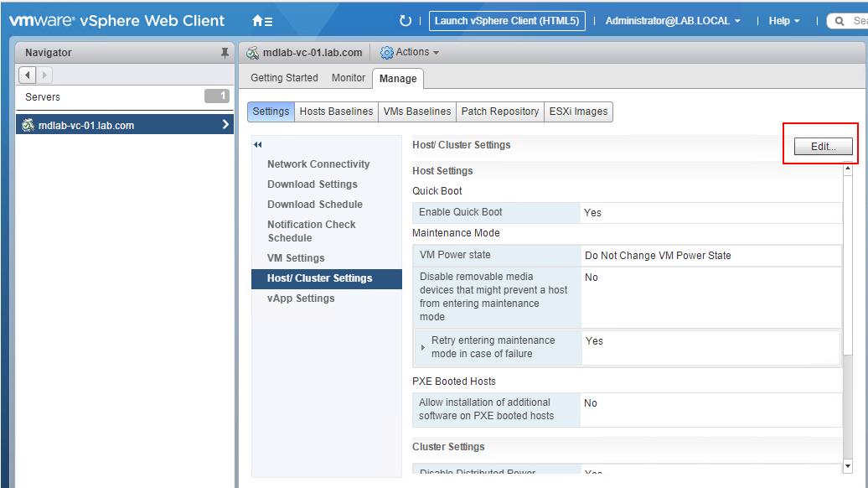This screenshot has height=488, width=868.
Task: Open Hosts Baselines sub-tab
Action: pos(336,112)
